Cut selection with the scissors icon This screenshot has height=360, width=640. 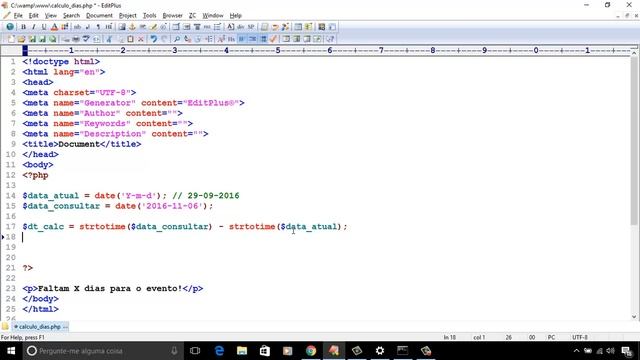point(109,39)
